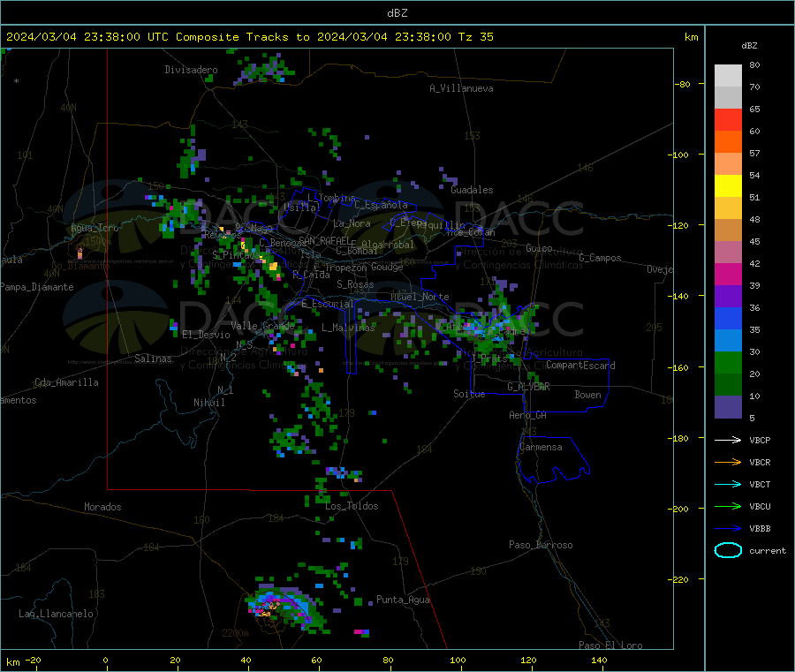
Task: Click the Lag.Llancanelo map label
Action: point(57,614)
